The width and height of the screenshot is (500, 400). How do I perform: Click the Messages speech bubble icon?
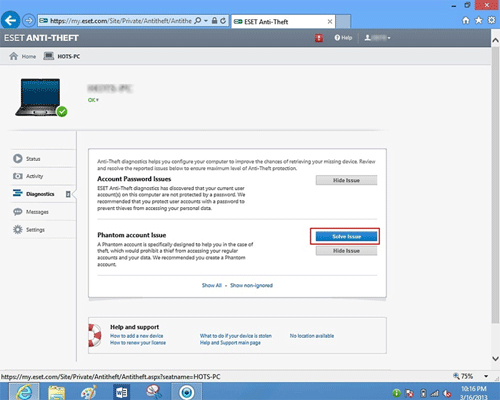(18, 212)
